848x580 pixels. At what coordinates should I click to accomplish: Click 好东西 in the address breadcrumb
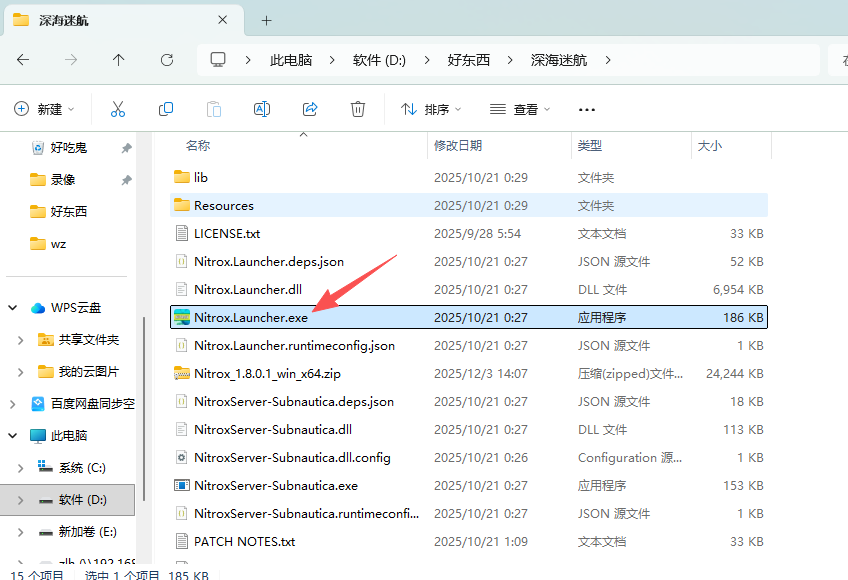click(x=469, y=60)
